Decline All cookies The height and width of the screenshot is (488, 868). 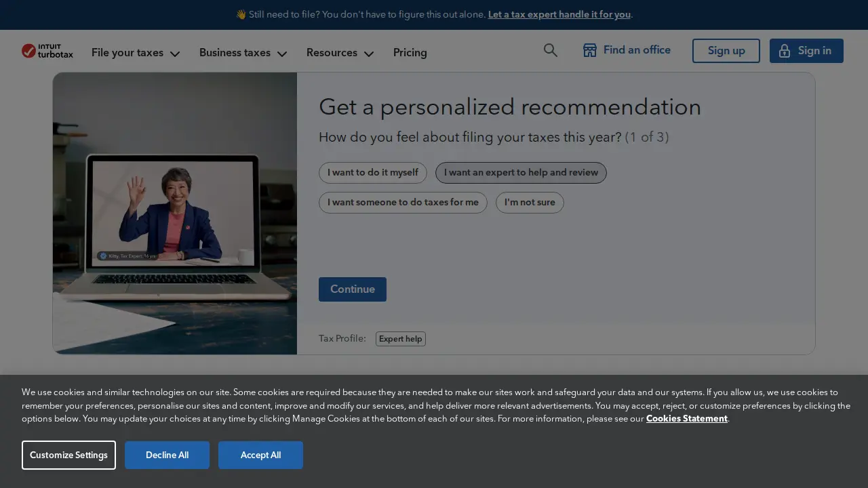[167, 455]
